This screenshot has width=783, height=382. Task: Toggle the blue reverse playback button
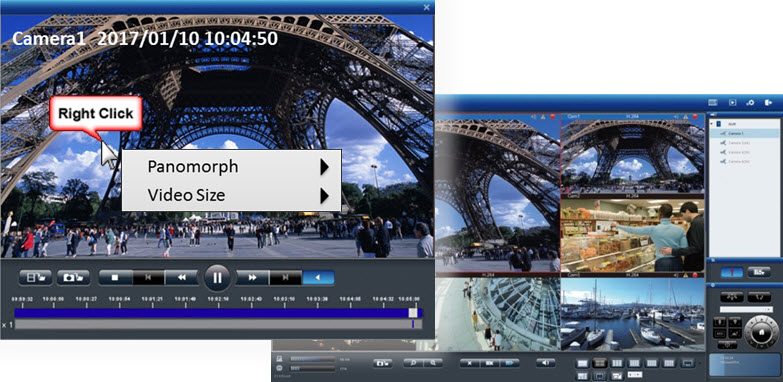click(318, 278)
